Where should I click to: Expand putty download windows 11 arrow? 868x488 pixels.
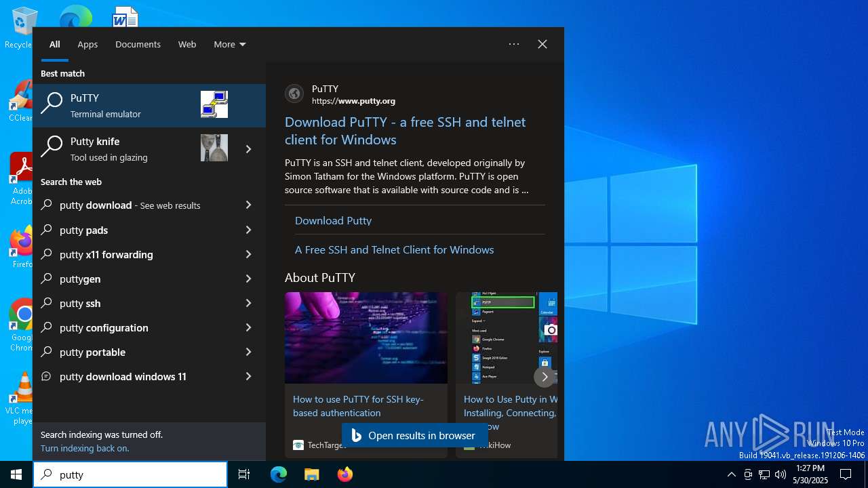click(x=248, y=376)
